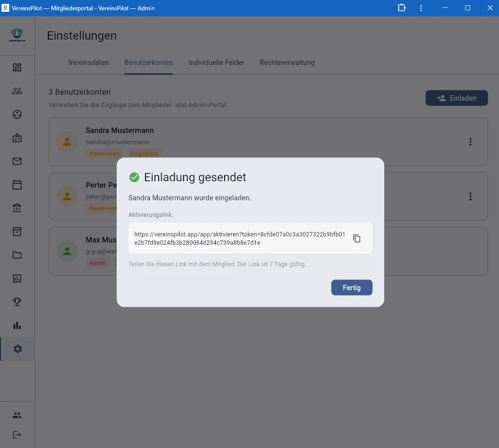This screenshot has height=448, width=499.
Task: Switch to the Vereinsdaten tab
Action: click(x=88, y=63)
